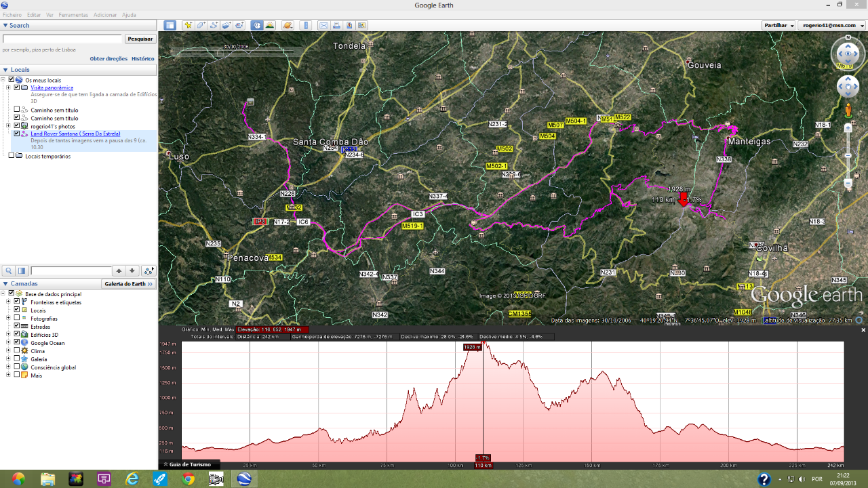
Task: Hide the sidebar using toolbar icon
Action: click(170, 26)
